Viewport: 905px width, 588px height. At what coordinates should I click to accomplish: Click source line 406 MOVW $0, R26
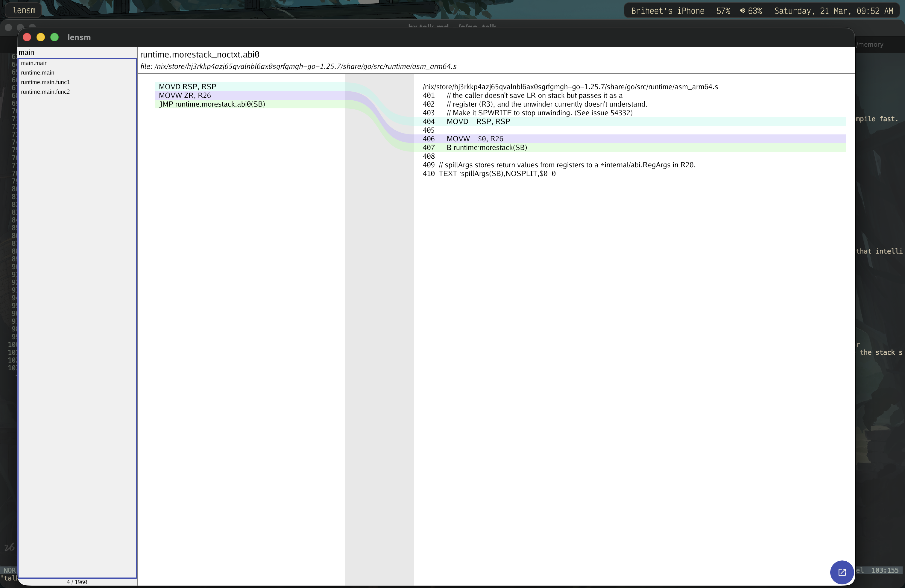pos(475,139)
